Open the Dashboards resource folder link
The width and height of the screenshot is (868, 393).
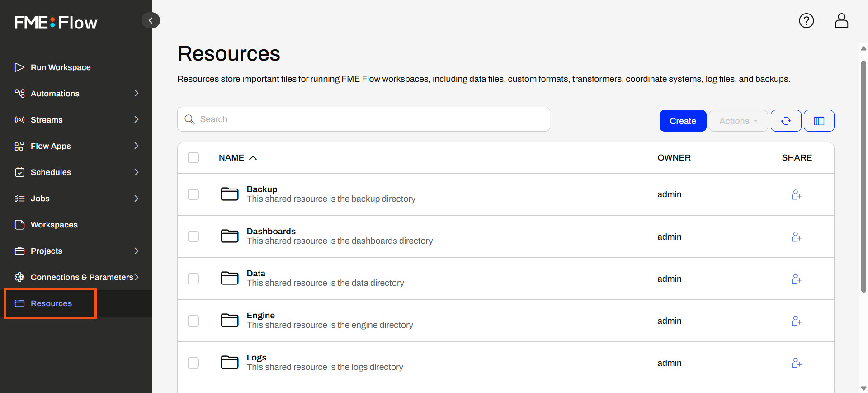271,232
